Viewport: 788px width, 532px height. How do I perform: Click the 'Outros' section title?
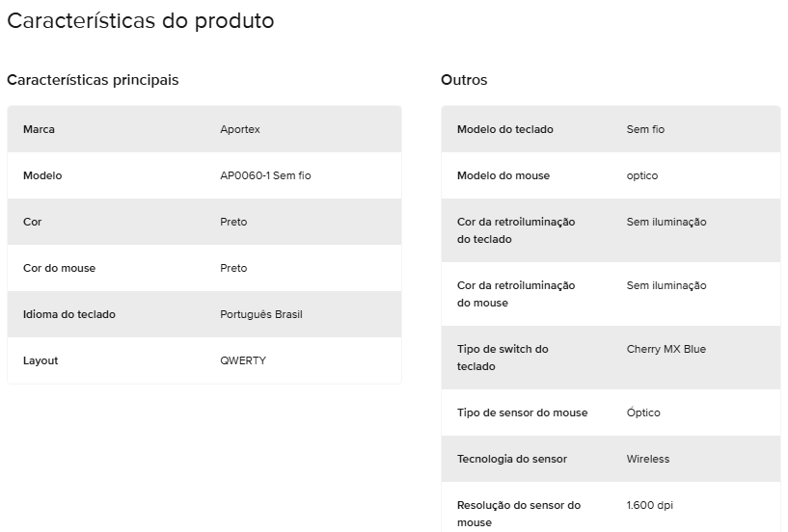pos(464,80)
